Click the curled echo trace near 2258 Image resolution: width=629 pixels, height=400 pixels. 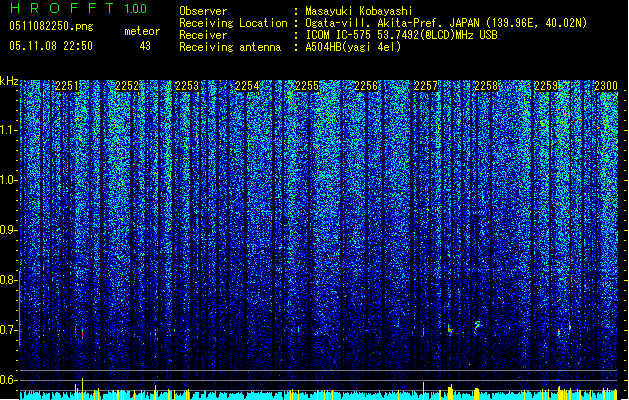477,327
